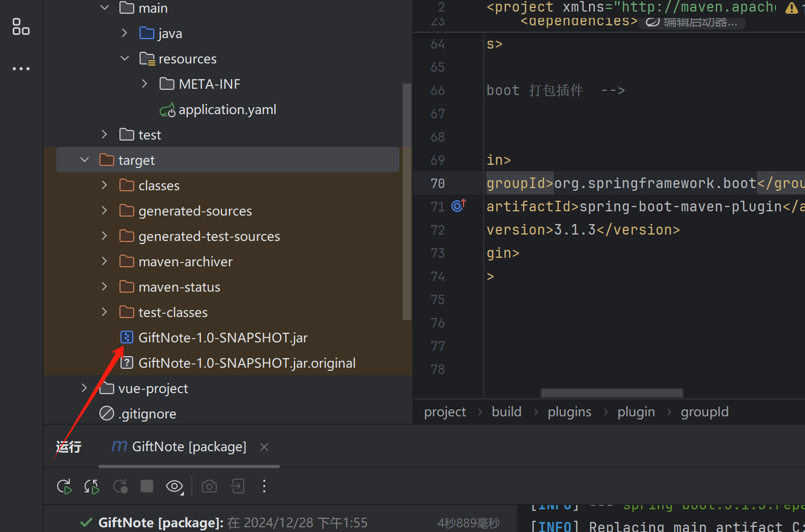Click the plugin breadcrumb

pos(636,412)
